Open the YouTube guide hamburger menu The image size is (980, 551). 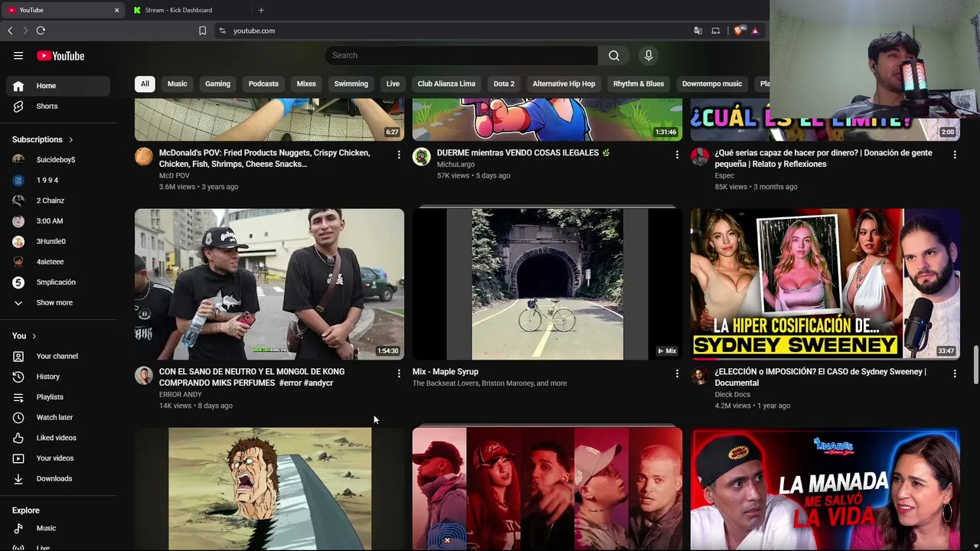[18, 56]
